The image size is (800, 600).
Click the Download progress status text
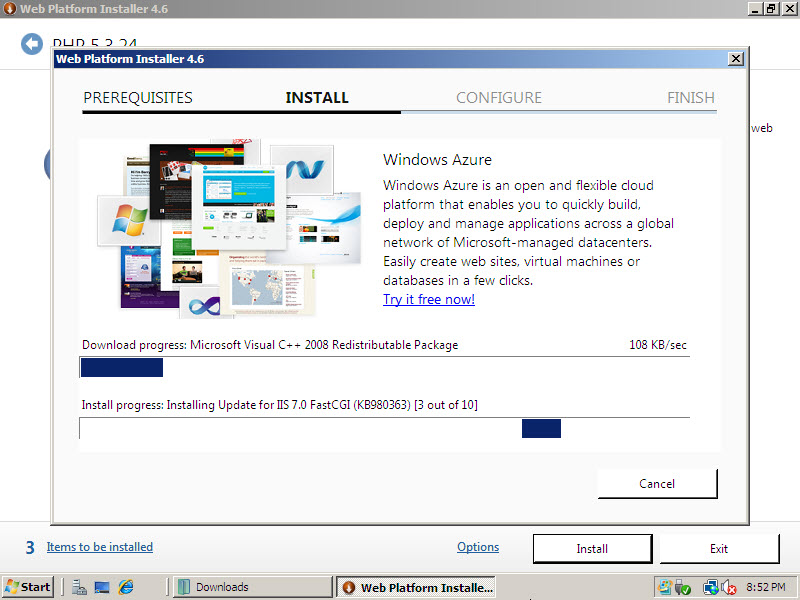[270, 345]
